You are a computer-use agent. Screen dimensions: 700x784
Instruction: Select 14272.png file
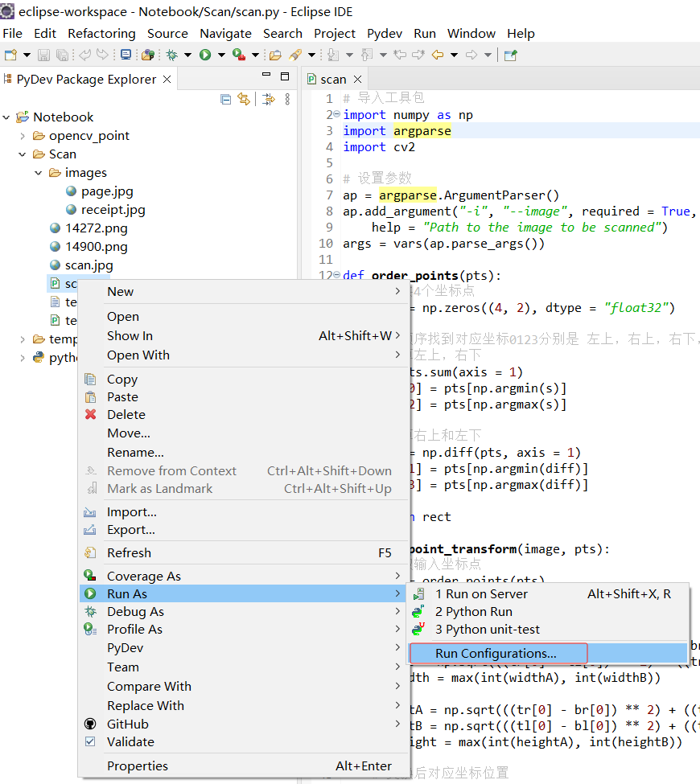(x=96, y=228)
